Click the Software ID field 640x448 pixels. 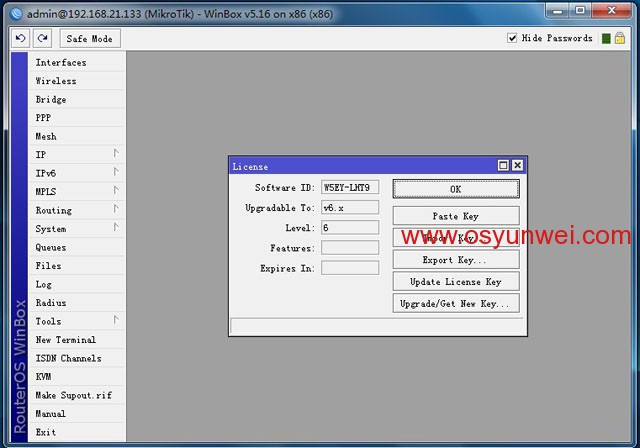[x=350, y=187]
